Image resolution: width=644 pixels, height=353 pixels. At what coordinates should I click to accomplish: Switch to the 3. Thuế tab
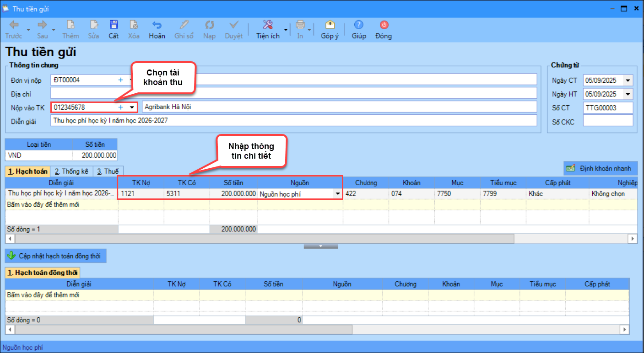[x=107, y=171]
